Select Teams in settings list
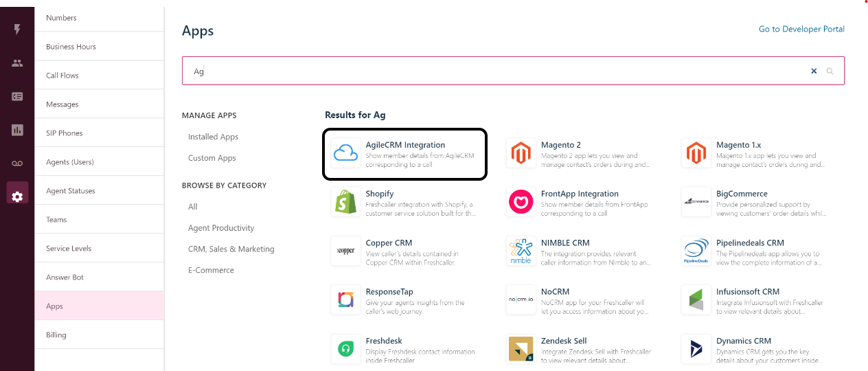Viewport: 868px width, 371px height. (x=99, y=220)
